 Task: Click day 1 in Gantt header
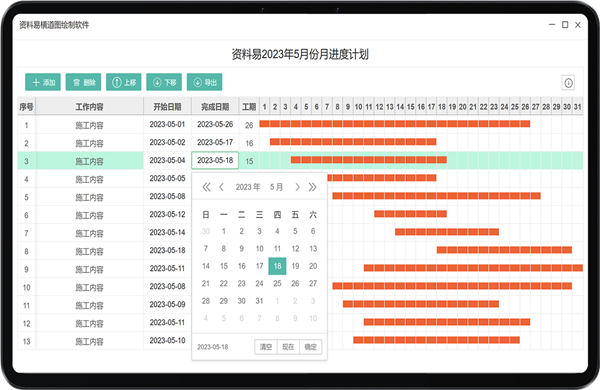click(x=264, y=107)
